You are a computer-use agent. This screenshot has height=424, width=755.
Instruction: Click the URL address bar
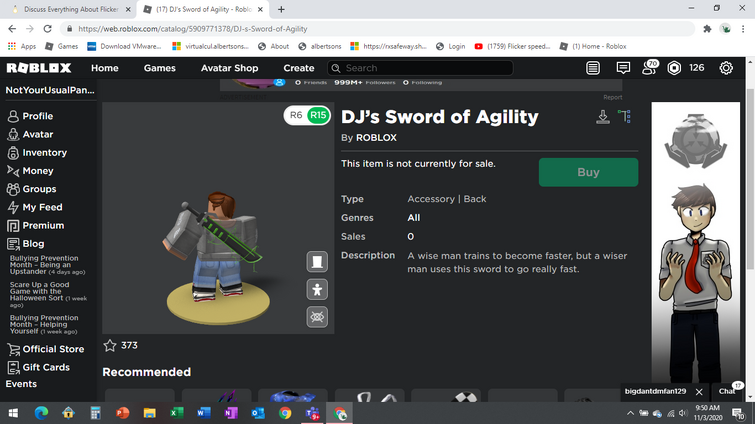click(x=378, y=29)
